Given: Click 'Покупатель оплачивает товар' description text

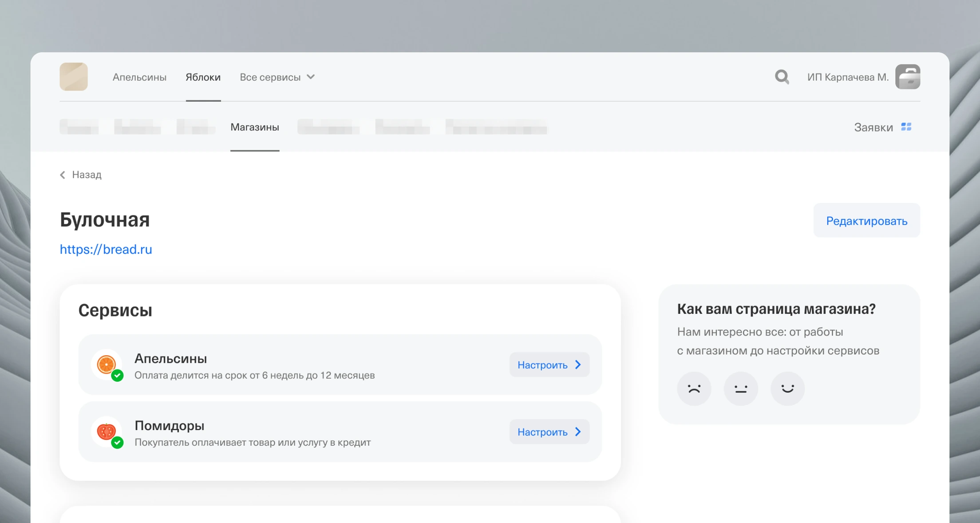Looking at the screenshot, I should click(253, 443).
